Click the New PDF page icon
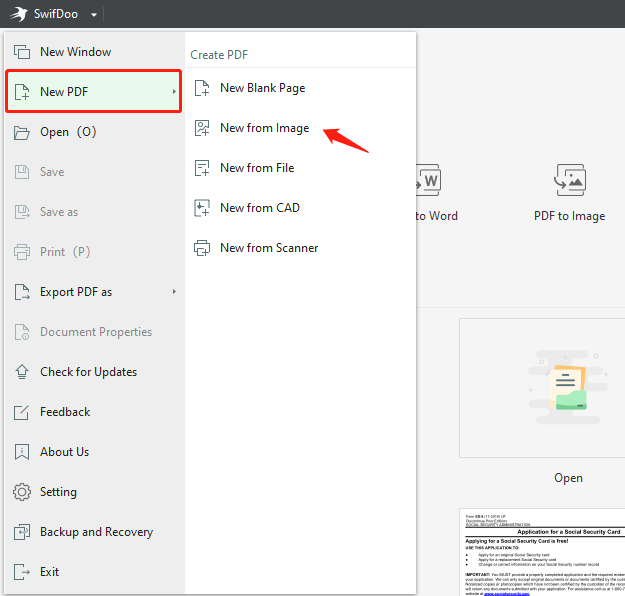Screen dimensions: 625x596 [22, 92]
